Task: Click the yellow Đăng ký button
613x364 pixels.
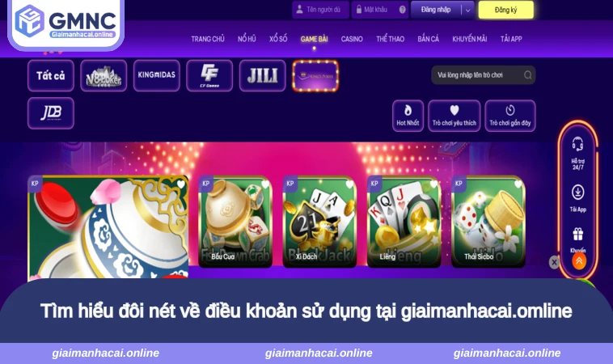Action: [x=506, y=10]
